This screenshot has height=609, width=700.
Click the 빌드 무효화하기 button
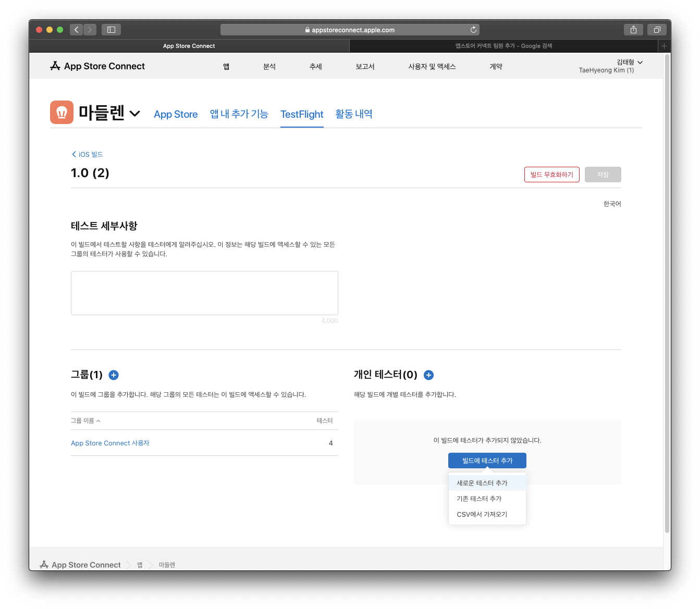552,175
